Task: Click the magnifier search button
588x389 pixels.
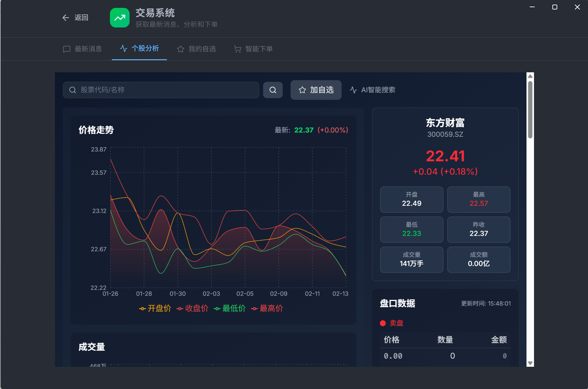Action: click(x=273, y=90)
